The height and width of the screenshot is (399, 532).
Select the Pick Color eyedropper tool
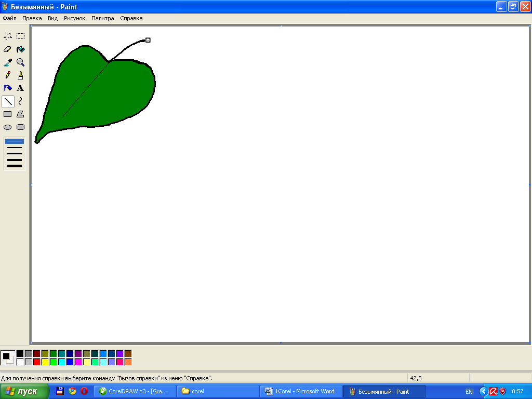8,62
